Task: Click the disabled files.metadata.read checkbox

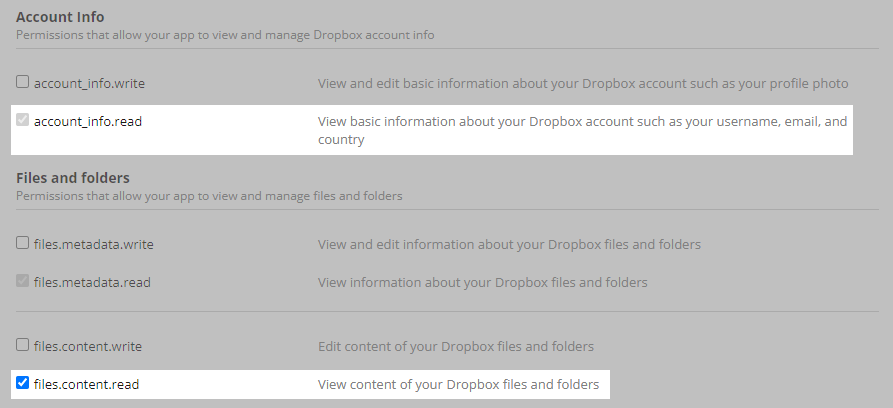Action: tap(23, 282)
